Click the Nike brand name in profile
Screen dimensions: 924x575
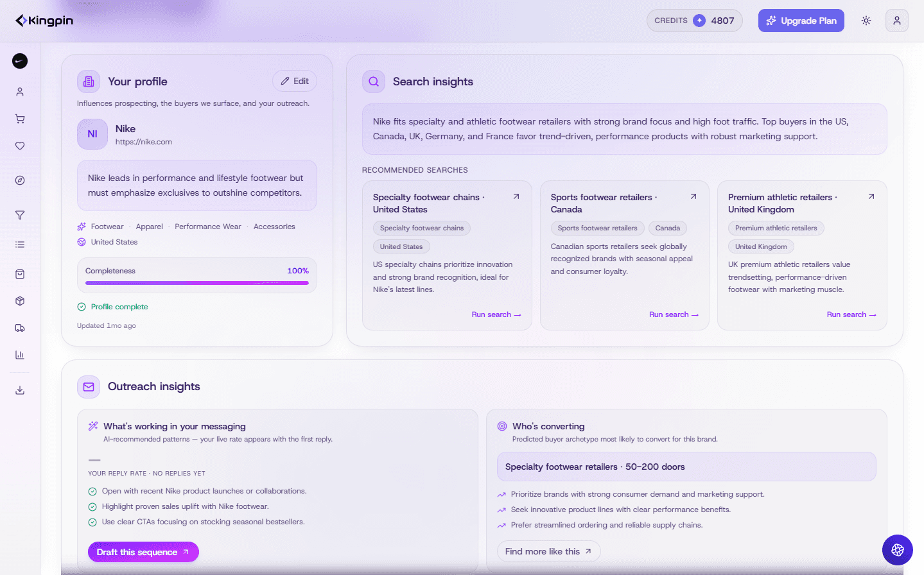(x=126, y=129)
